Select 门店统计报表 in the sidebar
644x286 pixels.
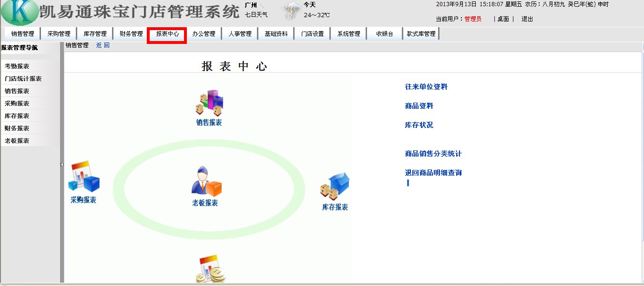pos(23,79)
